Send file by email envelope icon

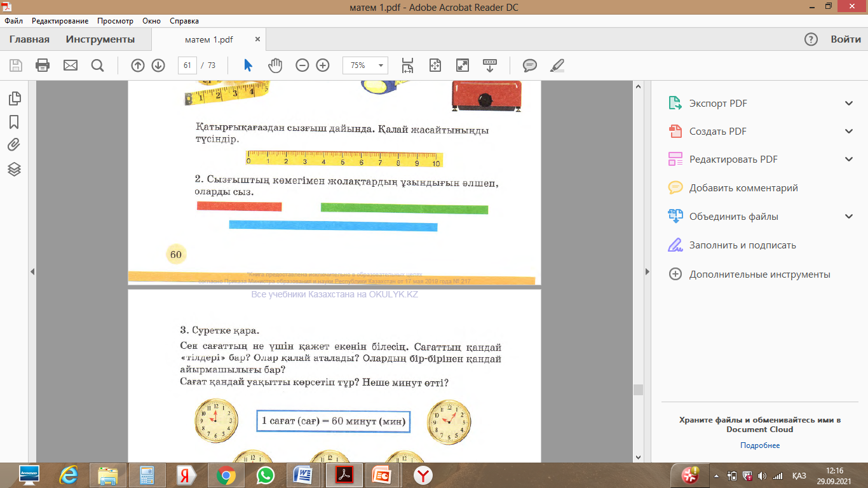tap(70, 65)
